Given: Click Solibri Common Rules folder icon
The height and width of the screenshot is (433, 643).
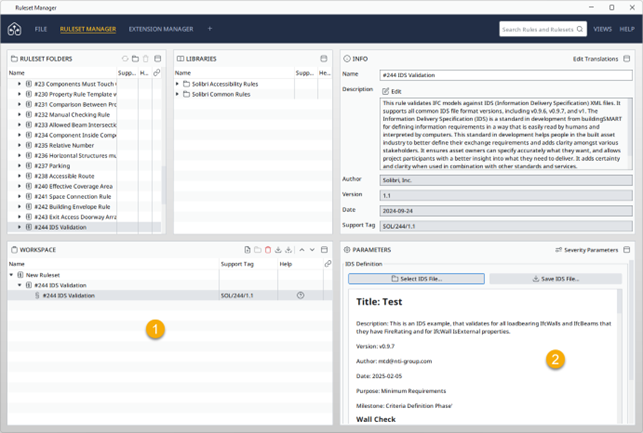Looking at the screenshot, I should click(187, 94).
